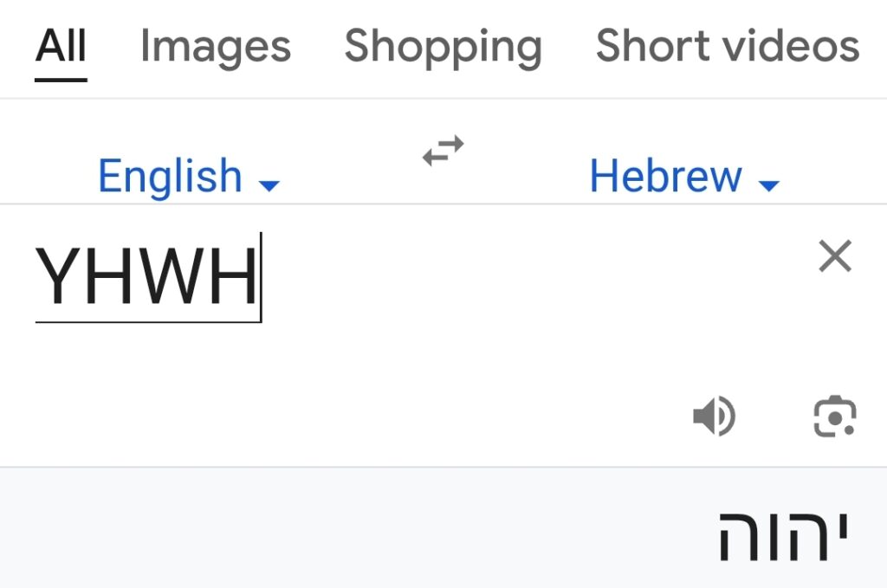887x588 pixels.
Task: Click the arrow beside English
Action: [x=269, y=185]
